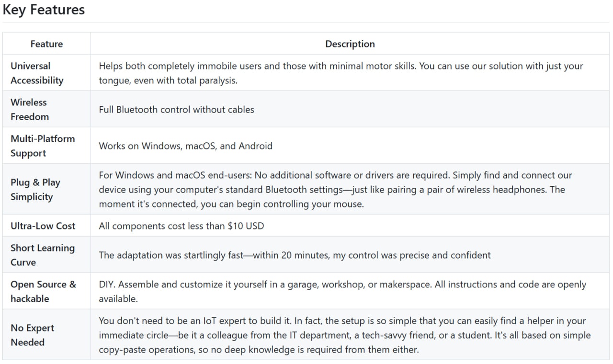
Task: Select the Open Source & hackable cell
Action: pos(43,291)
